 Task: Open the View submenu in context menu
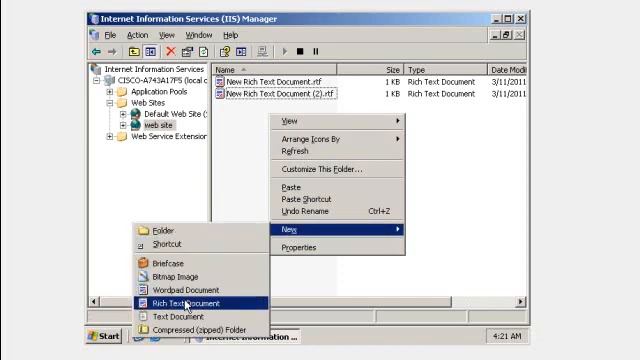tap(338, 121)
